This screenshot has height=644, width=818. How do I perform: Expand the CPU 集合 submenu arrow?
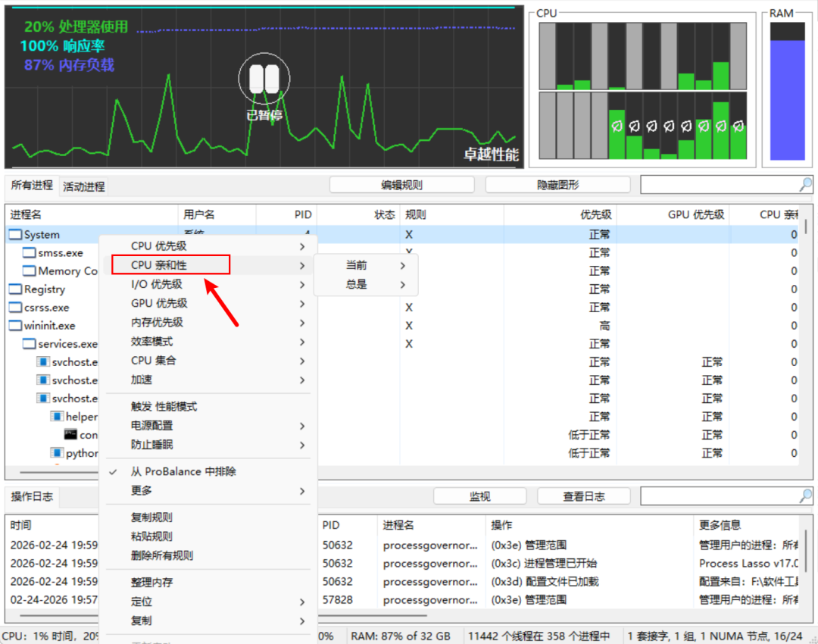(302, 361)
